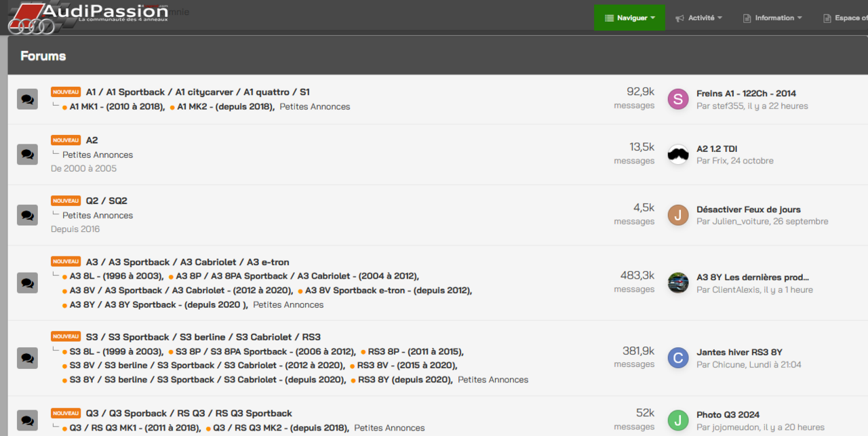868x436 pixels.
Task: Open the A1 MK1 (2010 à 2018) subforum
Action: pyautogui.click(x=117, y=106)
